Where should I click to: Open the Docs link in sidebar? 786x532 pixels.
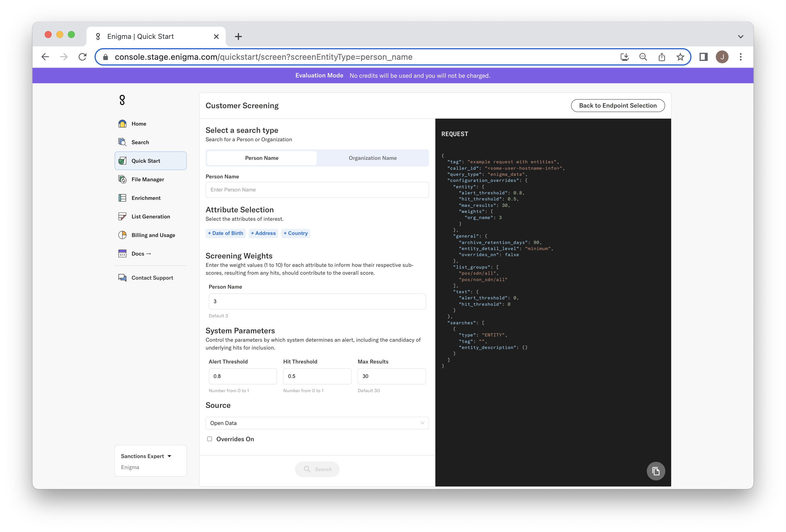(x=141, y=254)
